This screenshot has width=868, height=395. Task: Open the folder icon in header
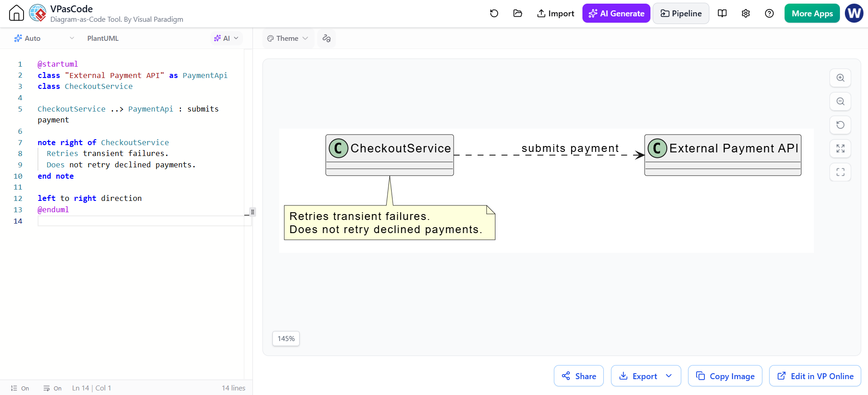click(x=518, y=13)
